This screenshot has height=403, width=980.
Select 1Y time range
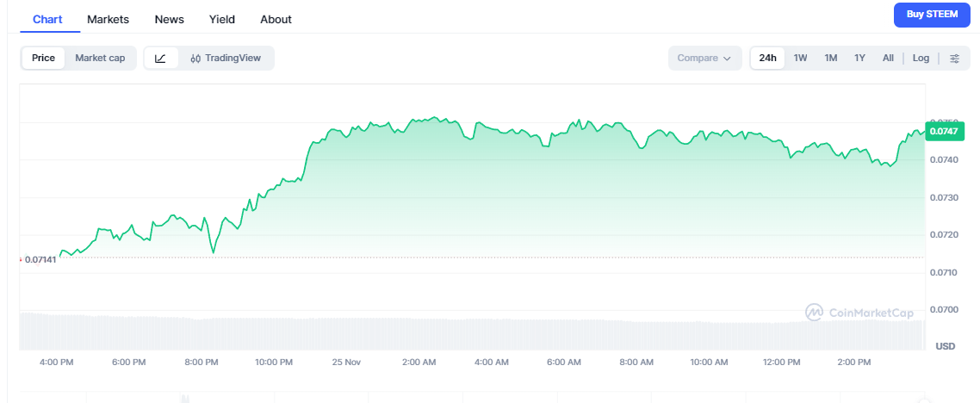(860, 58)
